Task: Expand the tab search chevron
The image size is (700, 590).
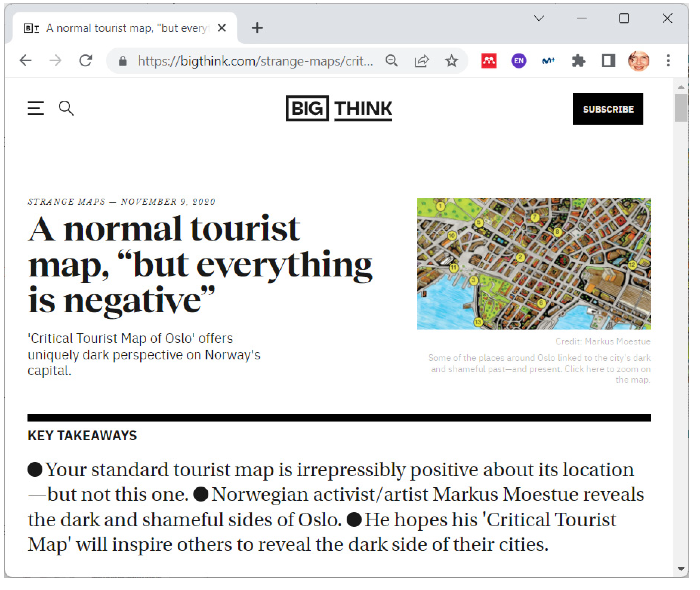Action: point(539,18)
